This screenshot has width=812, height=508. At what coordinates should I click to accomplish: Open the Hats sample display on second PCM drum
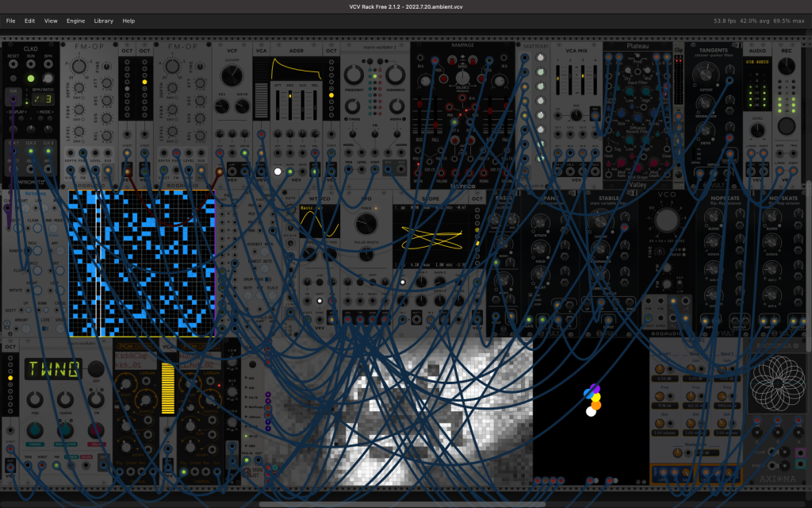click(199, 360)
